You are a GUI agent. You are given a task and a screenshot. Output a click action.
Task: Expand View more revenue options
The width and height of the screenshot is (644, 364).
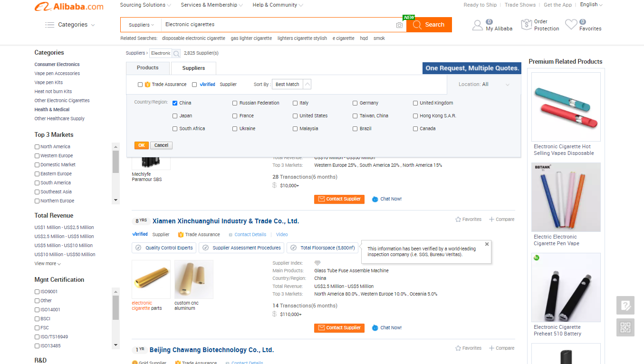pos(48,264)
